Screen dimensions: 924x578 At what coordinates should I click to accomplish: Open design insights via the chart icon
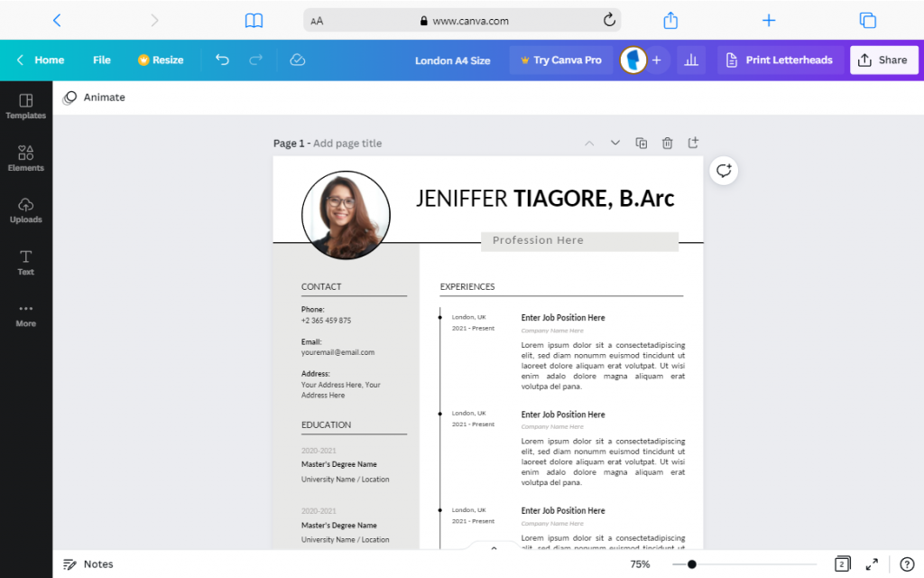(691, 60)
